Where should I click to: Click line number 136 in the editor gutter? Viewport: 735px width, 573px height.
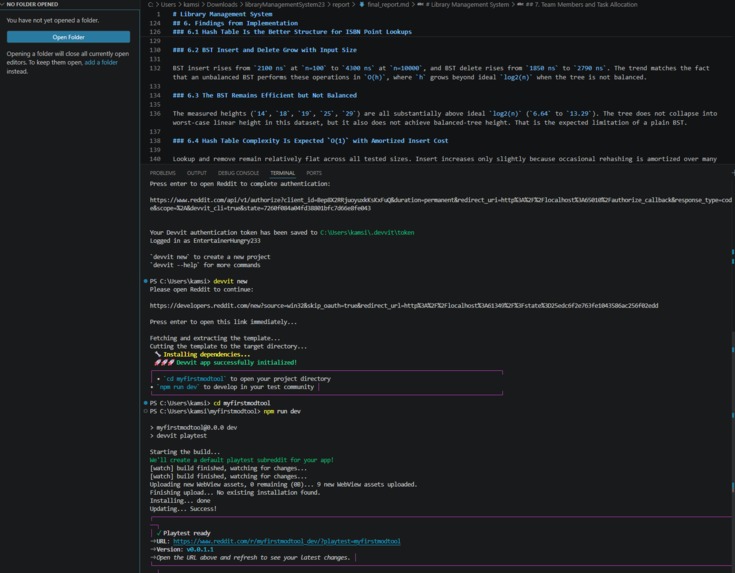coord(155,113)
